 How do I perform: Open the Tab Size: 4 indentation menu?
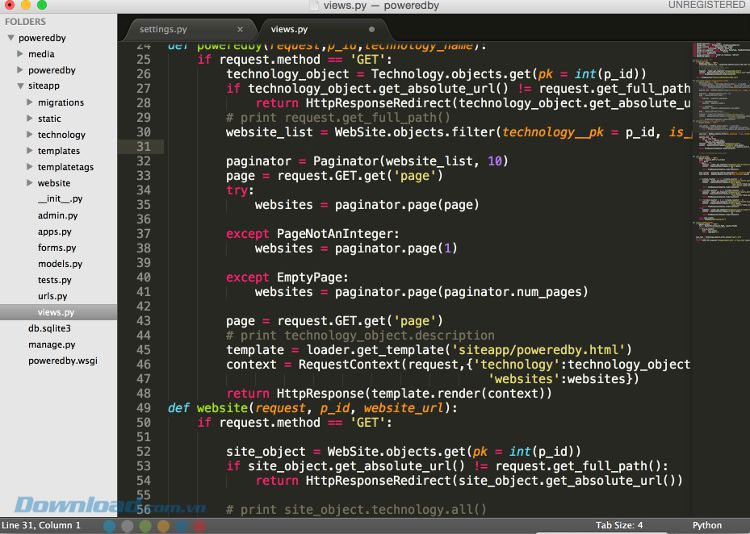pyautogui.click(x=619, y=525)
